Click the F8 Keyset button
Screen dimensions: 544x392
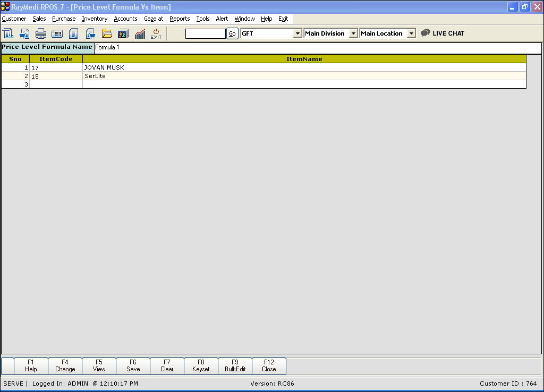[201, 366]
